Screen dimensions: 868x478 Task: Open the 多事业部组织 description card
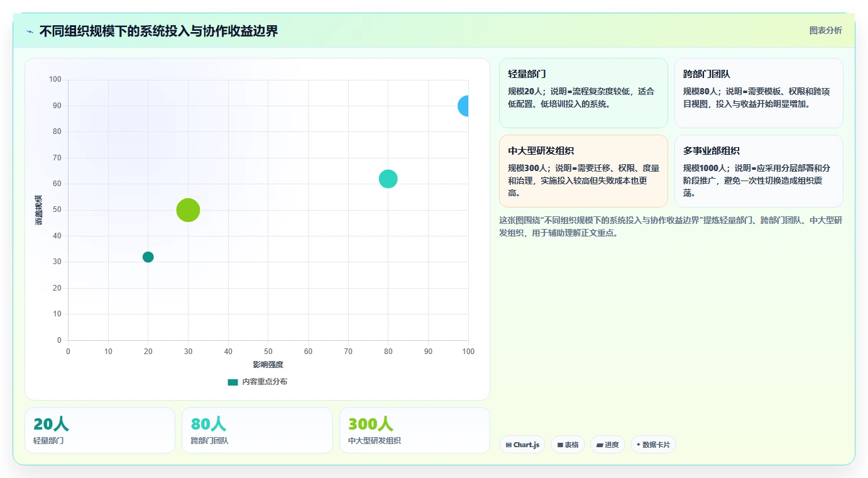759,171
